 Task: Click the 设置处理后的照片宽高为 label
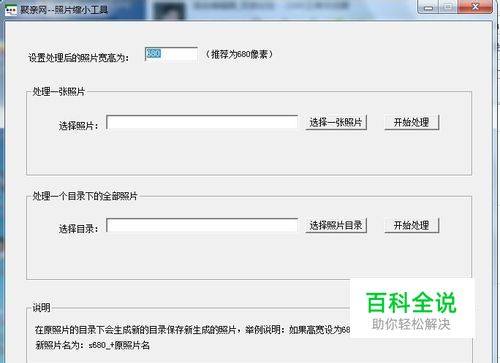(x=79, y=58)
